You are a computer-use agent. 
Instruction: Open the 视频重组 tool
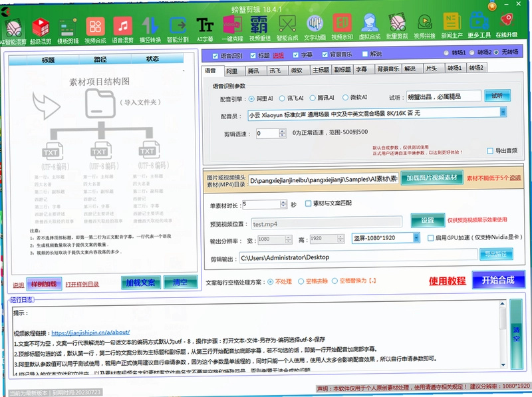pyautogui.click(x=259, y=29)
